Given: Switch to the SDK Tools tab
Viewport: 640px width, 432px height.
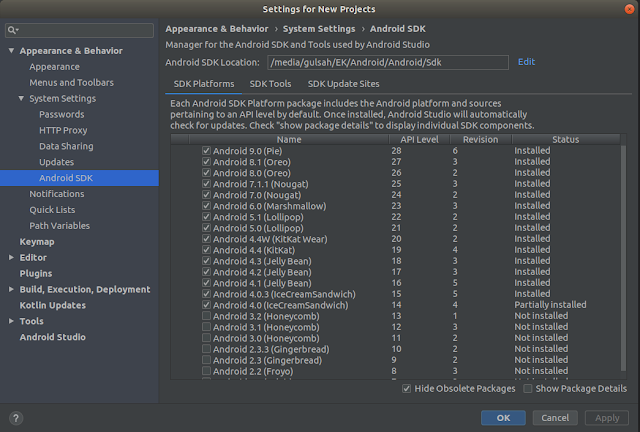Looking at the screenshot, I should pos(270,84).
